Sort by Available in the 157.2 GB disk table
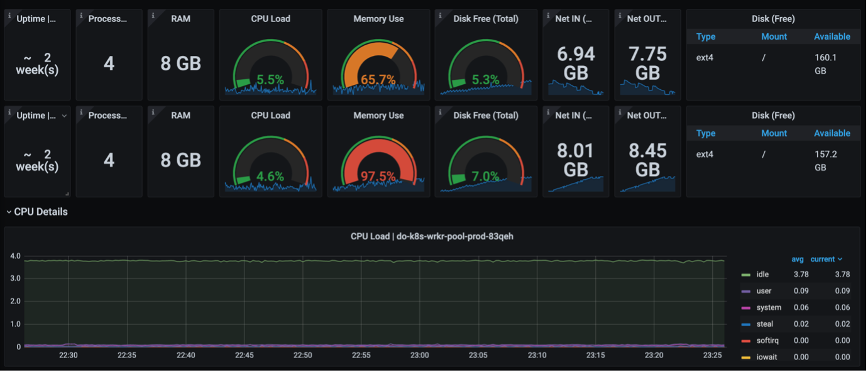 click(832, 133)
